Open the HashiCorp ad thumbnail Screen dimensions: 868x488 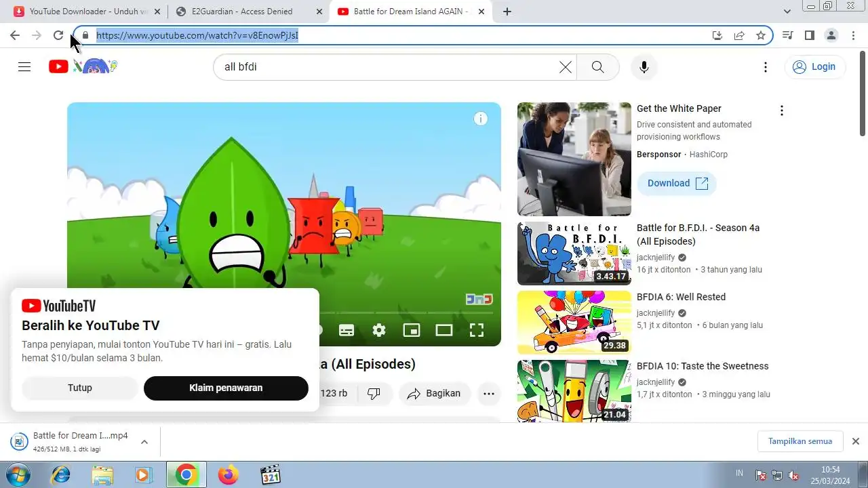coord(574,159)
